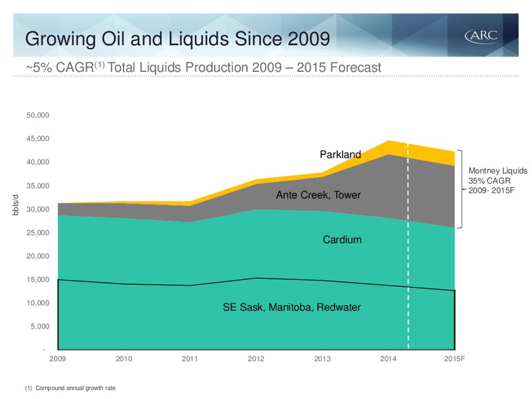Click the 'Montney Liquids 35% CAGR' annotation

(497, 180)
